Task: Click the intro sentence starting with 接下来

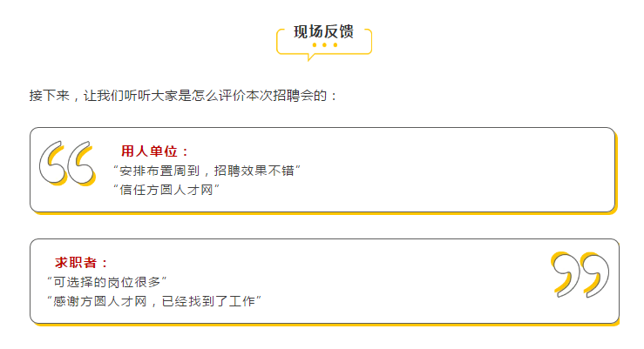Action: 183,96
